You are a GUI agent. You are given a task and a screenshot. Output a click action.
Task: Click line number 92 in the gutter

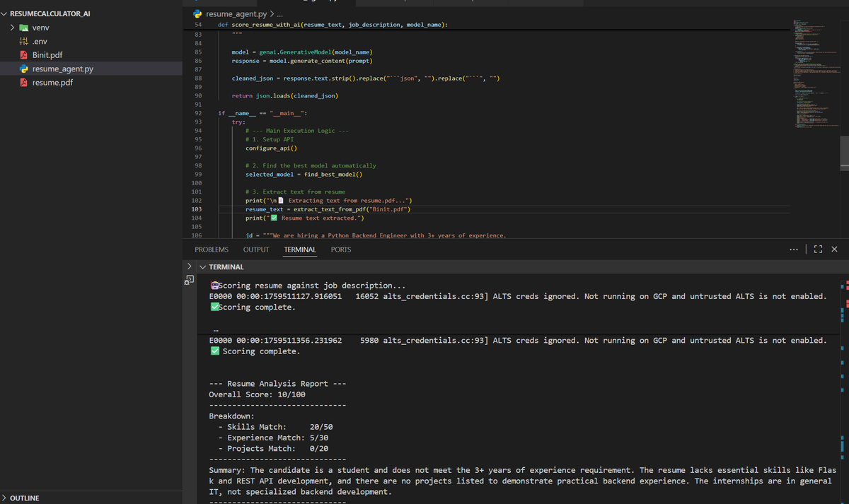[x=199, y=113]
